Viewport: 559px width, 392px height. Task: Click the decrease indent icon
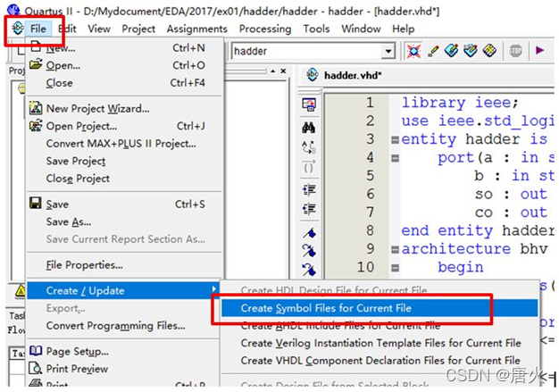tap(309, 209)
